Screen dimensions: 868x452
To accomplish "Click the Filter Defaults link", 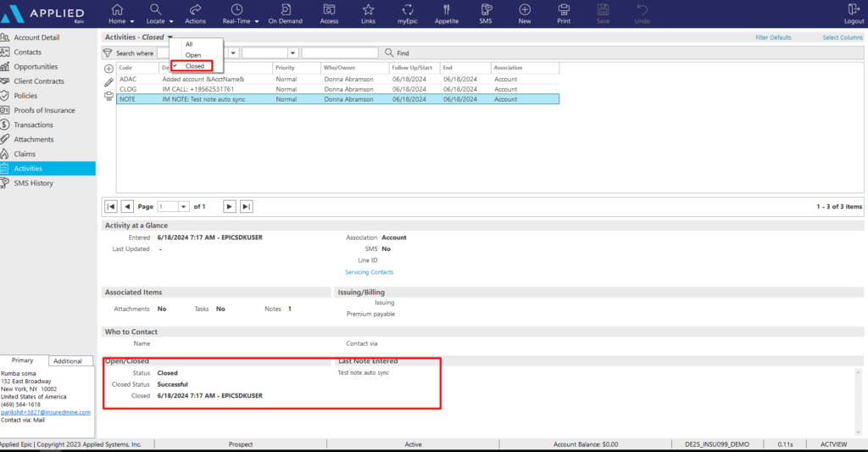I will [773, 37].
